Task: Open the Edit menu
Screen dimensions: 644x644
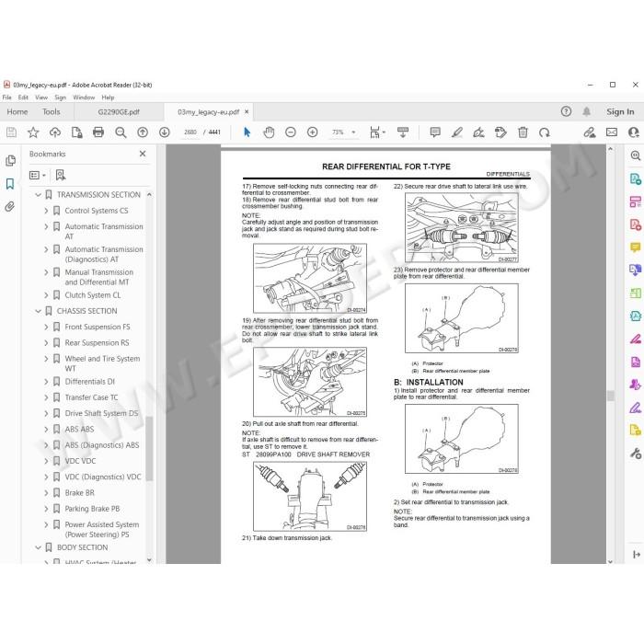Action: pos(23,98)
